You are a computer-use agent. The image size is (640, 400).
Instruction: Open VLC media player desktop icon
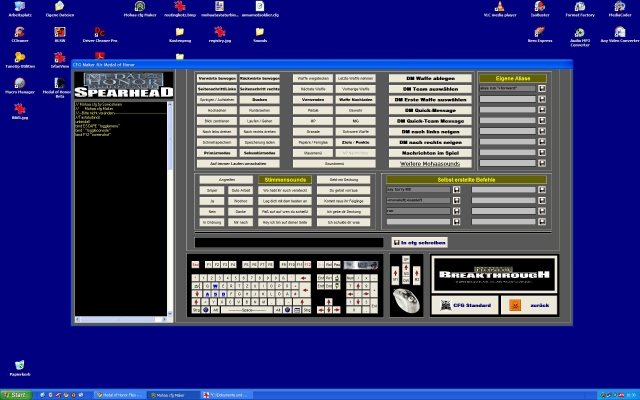500,9
